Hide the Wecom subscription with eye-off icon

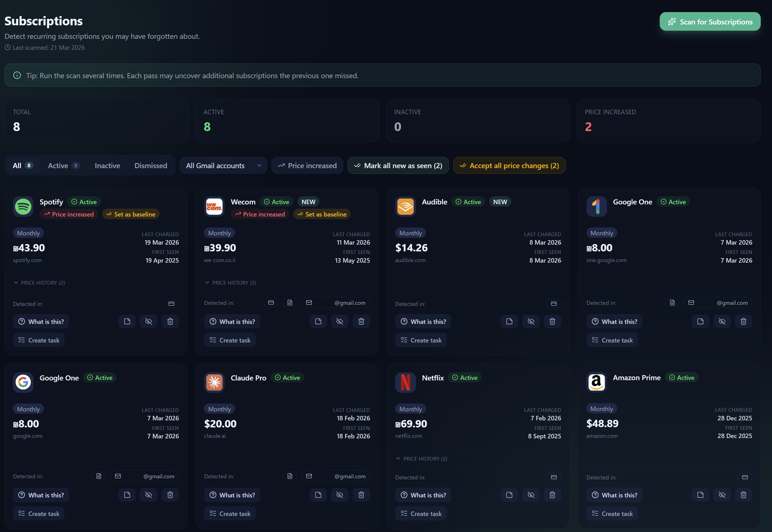340,321
